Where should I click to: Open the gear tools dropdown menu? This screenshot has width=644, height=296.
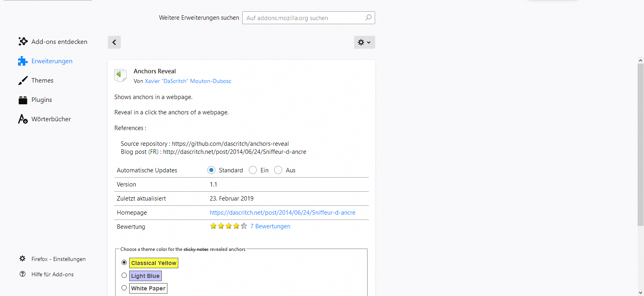click(365, 42)
